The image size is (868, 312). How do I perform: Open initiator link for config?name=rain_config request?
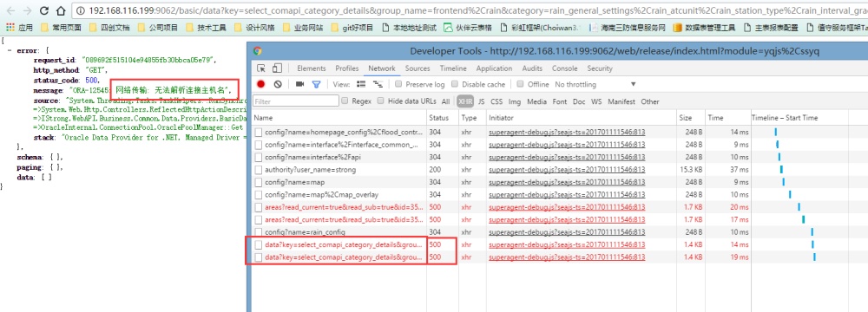pyautogui.click(x=567, y=231)
